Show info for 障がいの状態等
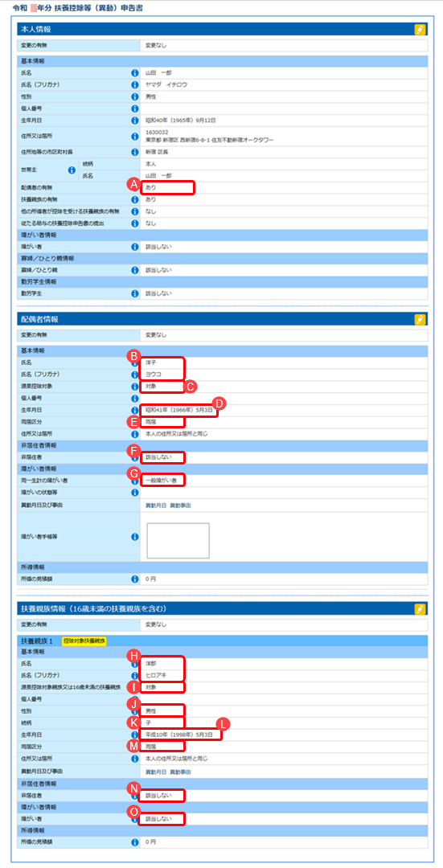Viewport: 443px width, 868px height. [134, 492]
